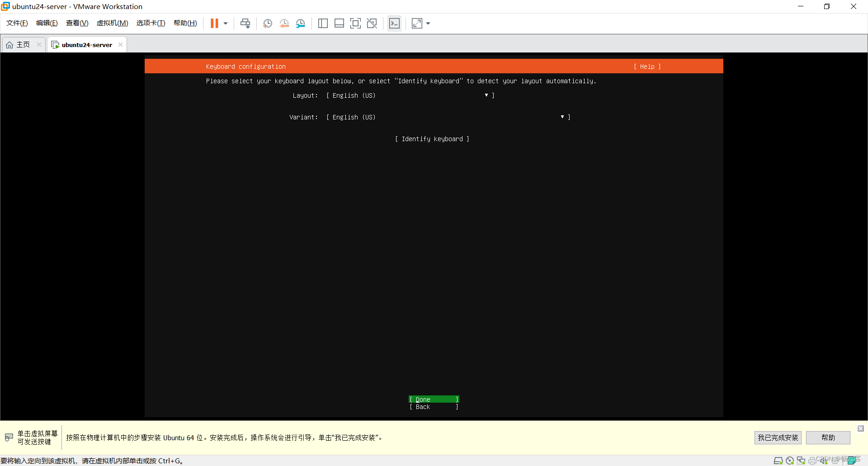Open the snapshot manager wrench icon
The height and width of the screenshot is (466, 868).
coord(301,24)
